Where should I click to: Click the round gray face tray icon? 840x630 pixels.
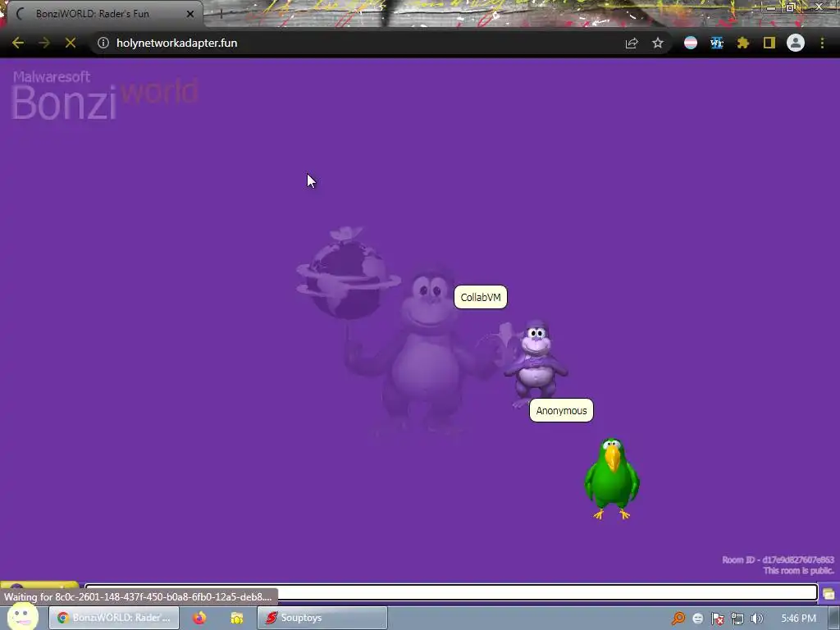(698, 619)
